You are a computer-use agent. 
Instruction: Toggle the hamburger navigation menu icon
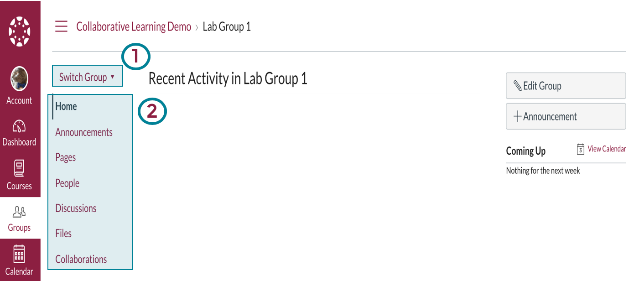[61, 26]
